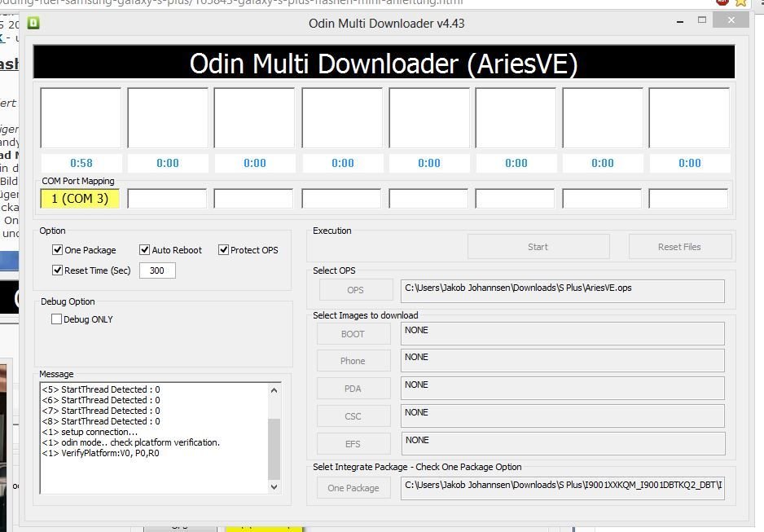Click the message log scrollbar thumb
Screen dimensions: 764x532
pos(274,449)
